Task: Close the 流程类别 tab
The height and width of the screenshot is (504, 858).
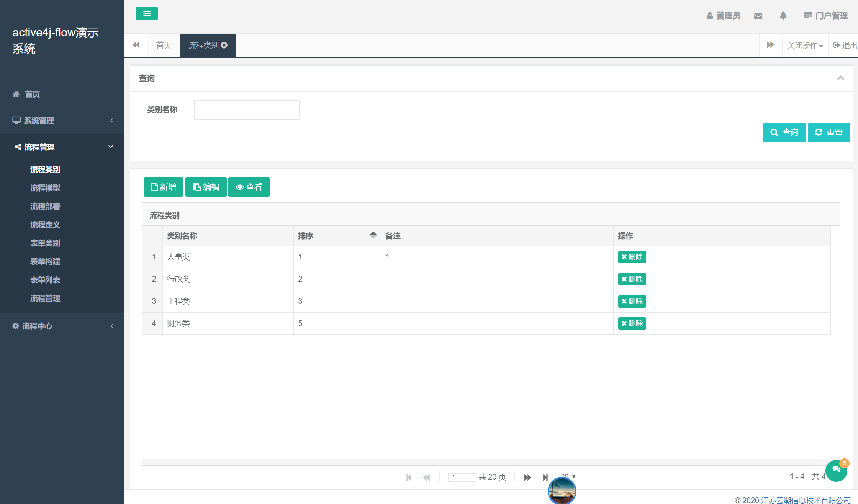Action: pos(224,45)
